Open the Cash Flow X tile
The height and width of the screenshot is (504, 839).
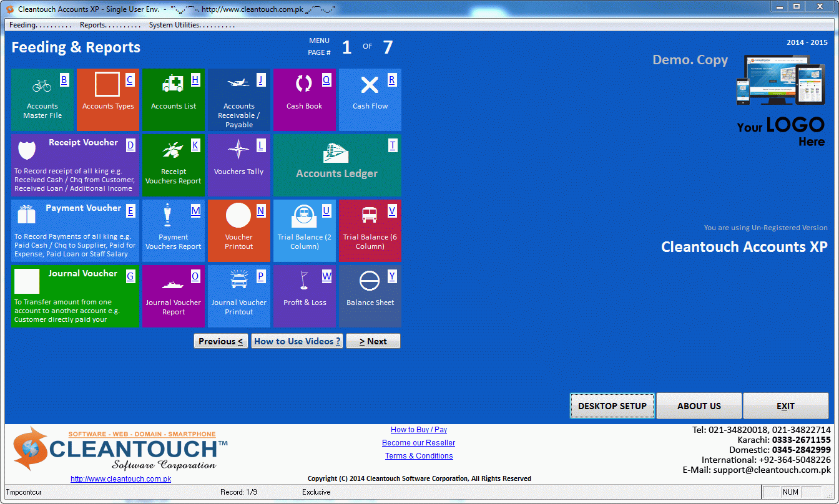(370, 100)
